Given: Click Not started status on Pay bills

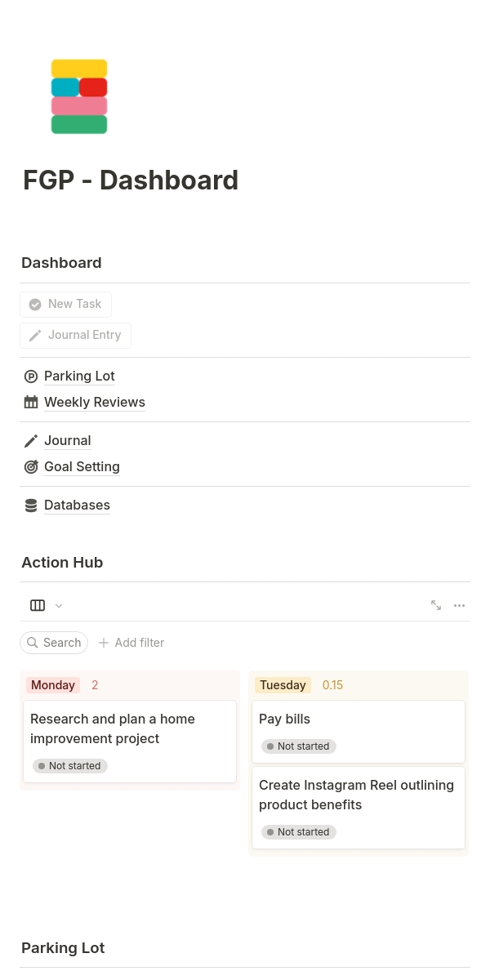Looking at the screenshot, I should 298,746.
